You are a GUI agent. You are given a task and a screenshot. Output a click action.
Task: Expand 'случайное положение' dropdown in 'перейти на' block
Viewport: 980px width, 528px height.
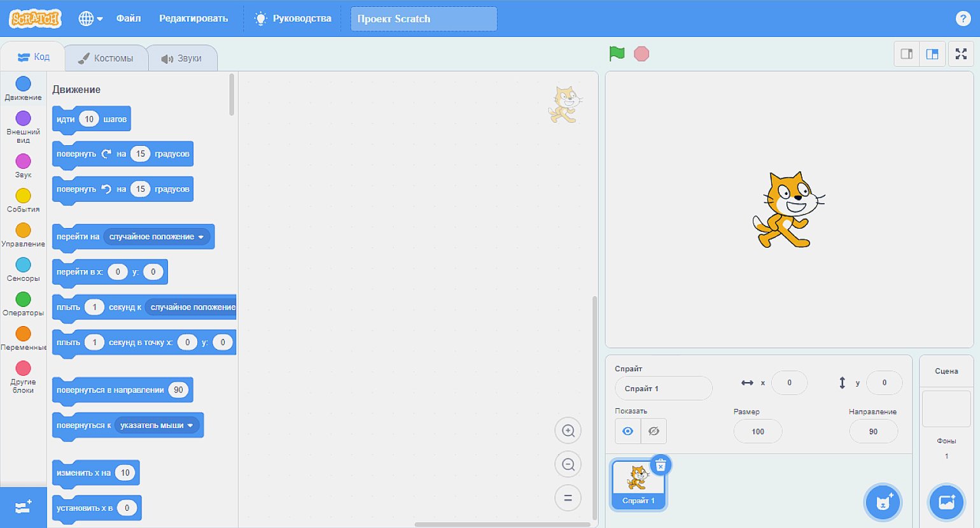point(201,237)
